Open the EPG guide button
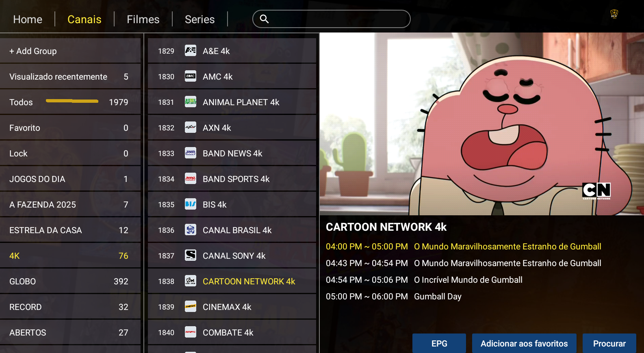The height and width of the screenshot is (353, 644). [439, 344]
